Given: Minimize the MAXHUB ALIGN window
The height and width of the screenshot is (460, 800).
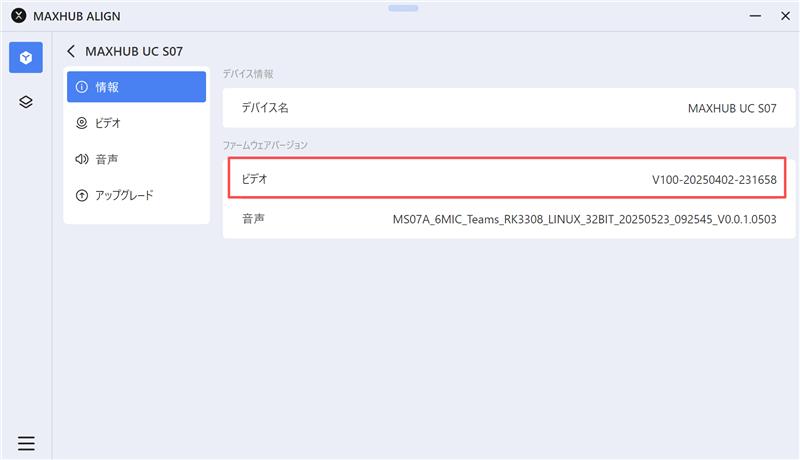Looking at the screenshot, I should 755,16.
